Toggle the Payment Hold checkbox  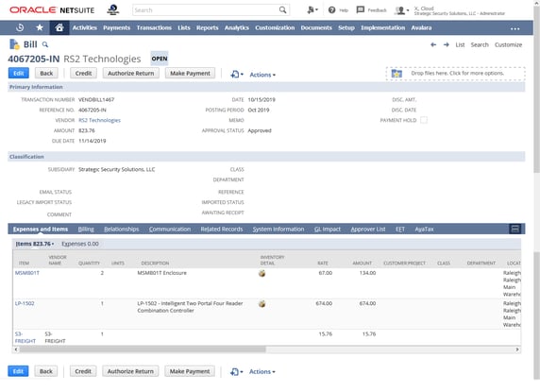[x=424, y=120]
